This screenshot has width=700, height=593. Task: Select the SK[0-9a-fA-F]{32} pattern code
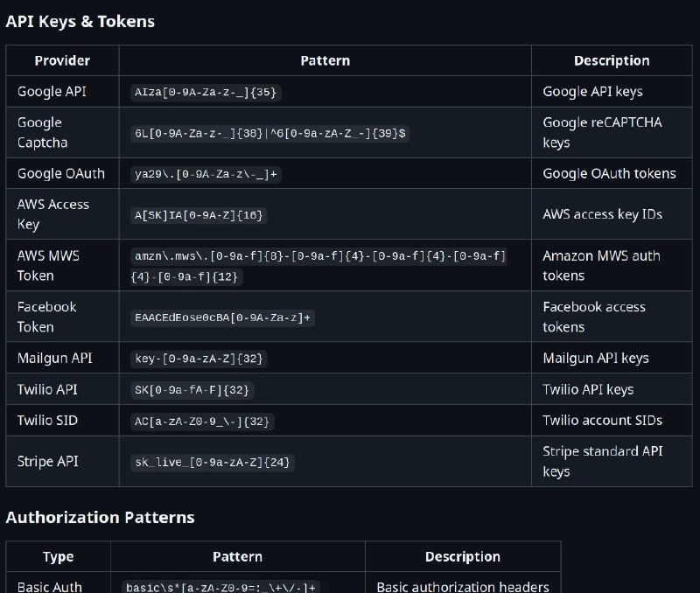tap(192, 390)
